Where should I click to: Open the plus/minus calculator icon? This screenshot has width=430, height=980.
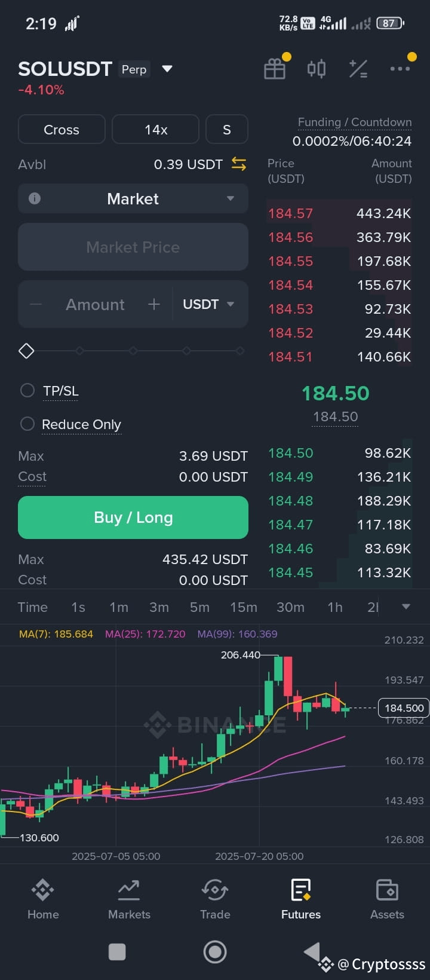pyautogui.click(x=358, y=69)
